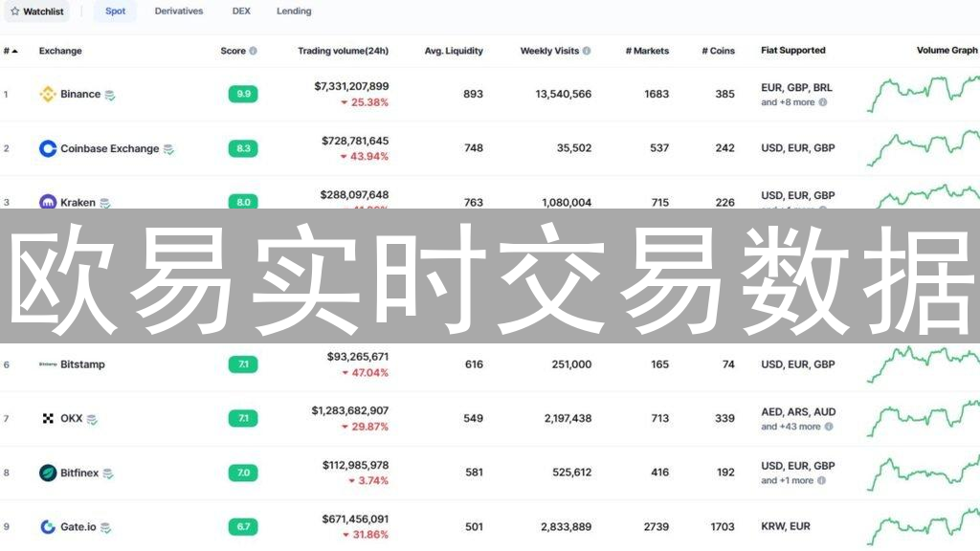The width and height of the screenshot is (980, 551).
Task: Click the OKX logo icon
Action: pyautogui.click(x=48, y=419)
